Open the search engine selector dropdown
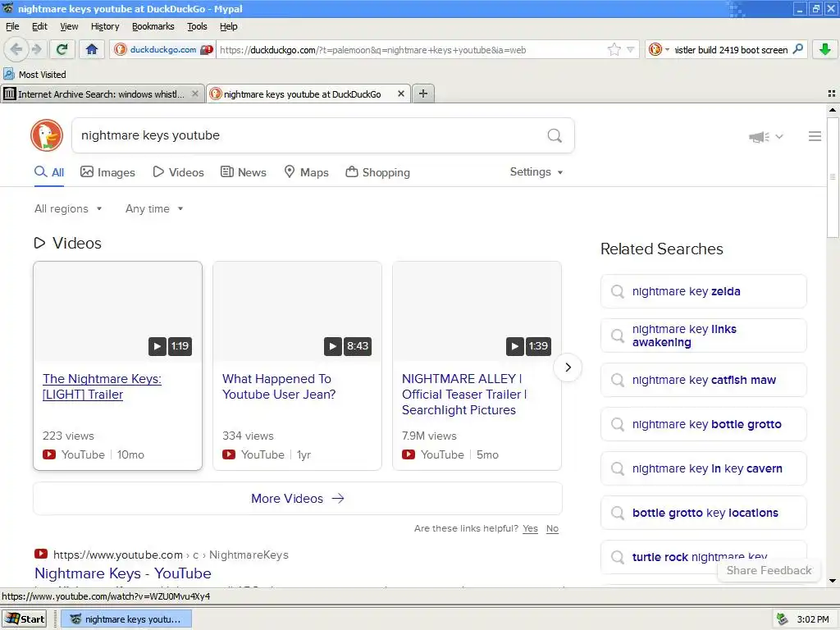Viewport: 840px width, 630px height. pos(659,50)
